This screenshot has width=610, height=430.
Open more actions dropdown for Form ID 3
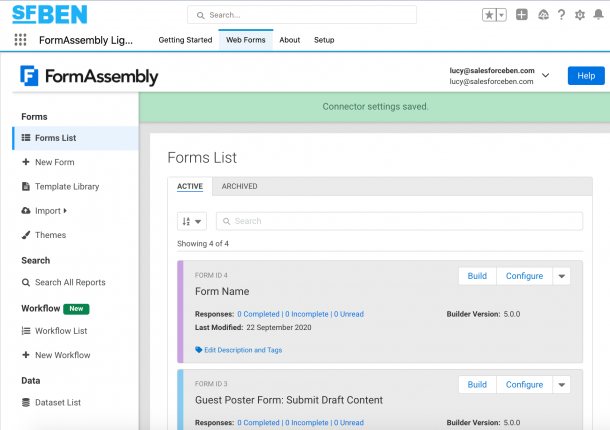pyautogui.click(x=561, y=384)
